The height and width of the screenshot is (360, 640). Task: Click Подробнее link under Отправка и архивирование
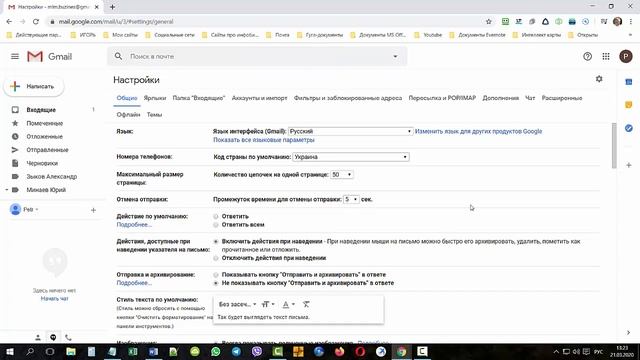134,283
